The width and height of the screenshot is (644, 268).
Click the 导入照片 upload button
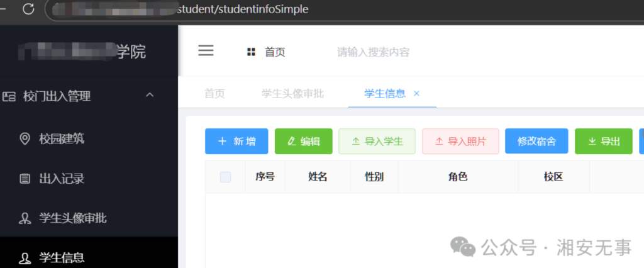[x=460, y=142]
